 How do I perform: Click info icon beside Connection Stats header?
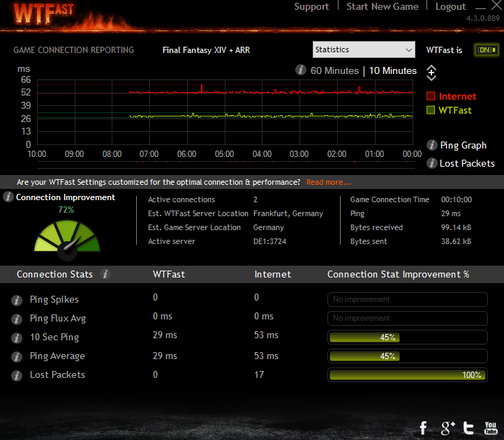pyautogui.click(x=105, y=275)
